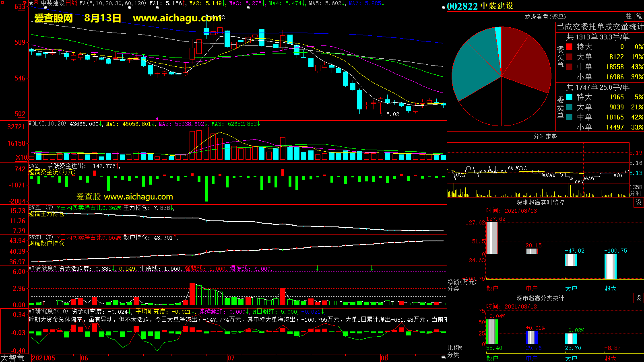Click the red gear icon atop the chart

[37, 2]
